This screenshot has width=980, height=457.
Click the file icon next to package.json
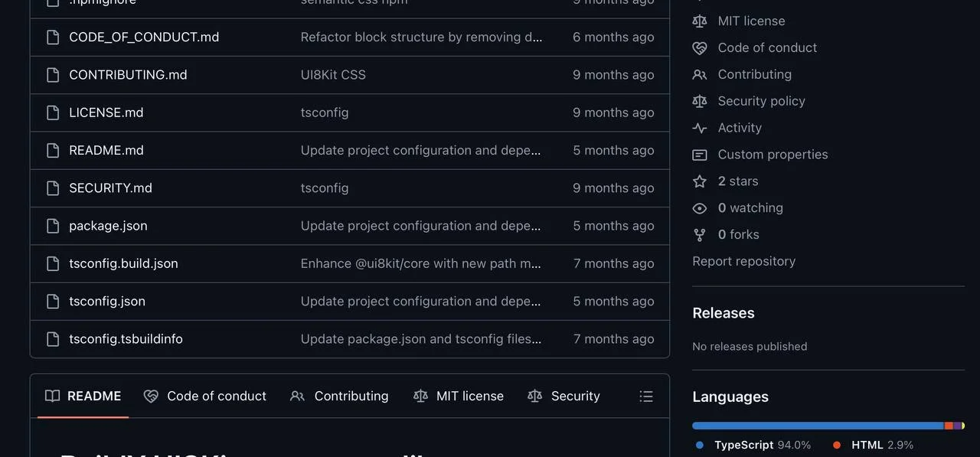tap(53, 226)
